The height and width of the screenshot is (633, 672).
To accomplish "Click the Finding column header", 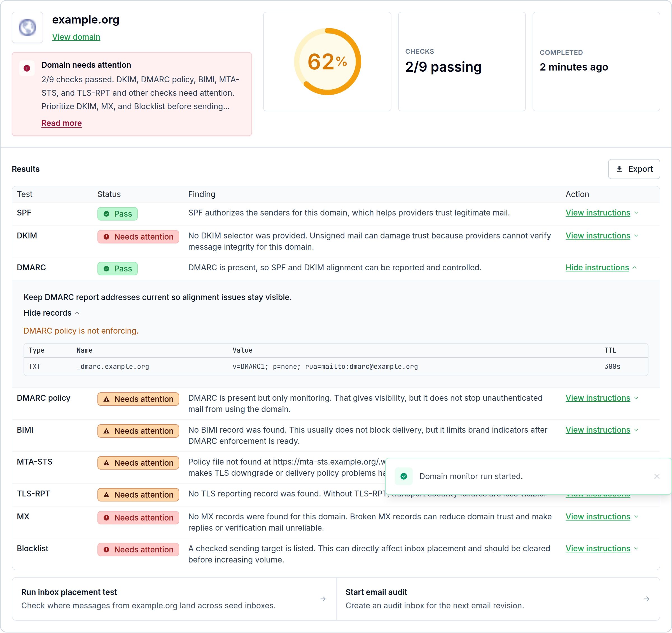I will (x=202, y=194).
